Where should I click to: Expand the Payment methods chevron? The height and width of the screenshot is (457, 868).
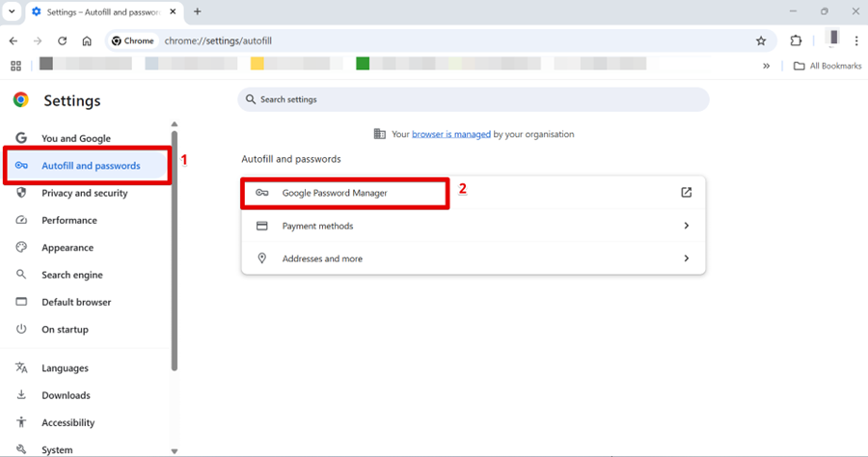[x=686, y=226]
